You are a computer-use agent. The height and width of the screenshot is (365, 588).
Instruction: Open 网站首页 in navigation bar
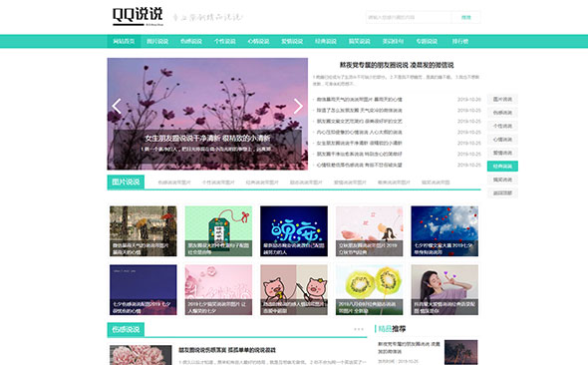[x=124, y=41]
